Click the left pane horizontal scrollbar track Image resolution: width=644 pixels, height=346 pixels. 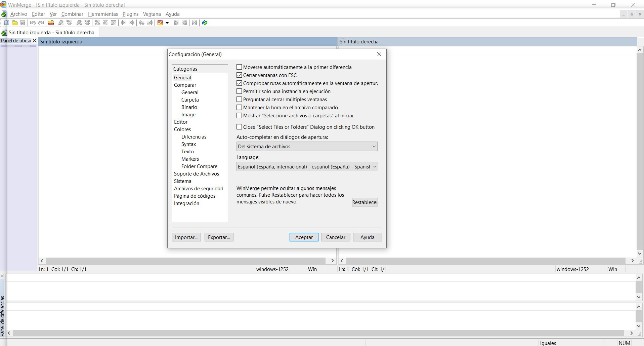point(185,261)
